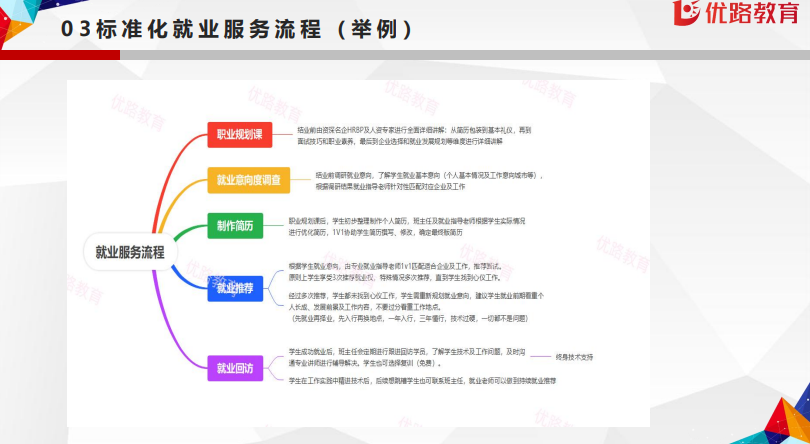Select the root node 就业服务流程
Viewport: 810px width, 444px height.
pos(130,252)
